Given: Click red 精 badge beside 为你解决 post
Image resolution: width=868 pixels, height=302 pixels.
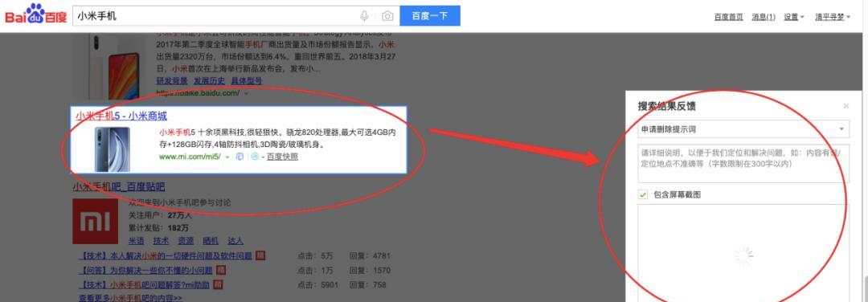Looking at the screenshot, I should coord(222,270).
